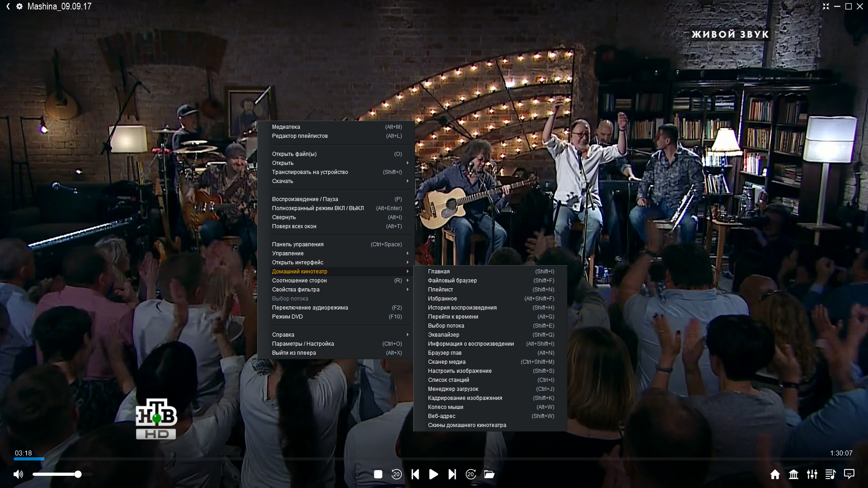868x488 pixels.
Task: Jump forward 20 seconds with the skip icon
Action: click(x=471, y=474)
